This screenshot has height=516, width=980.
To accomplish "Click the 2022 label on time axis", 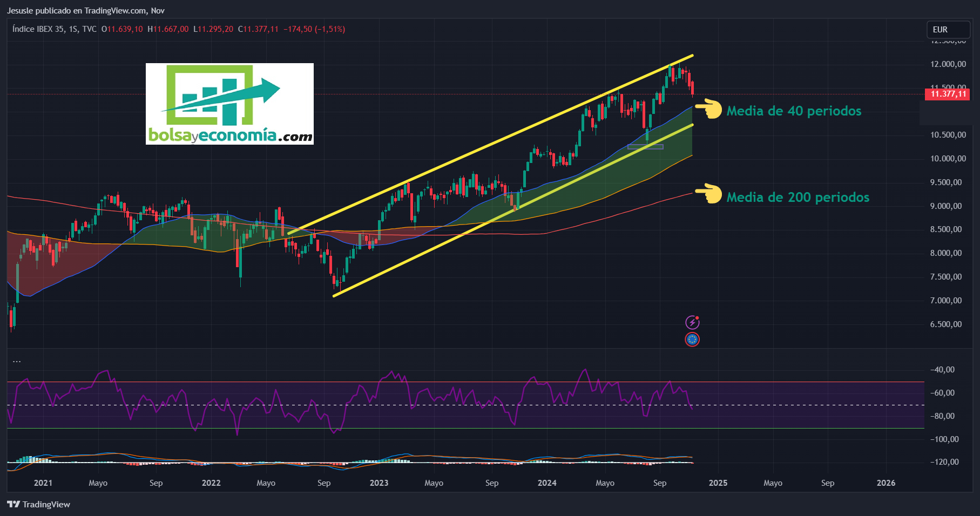I will 211,483.
